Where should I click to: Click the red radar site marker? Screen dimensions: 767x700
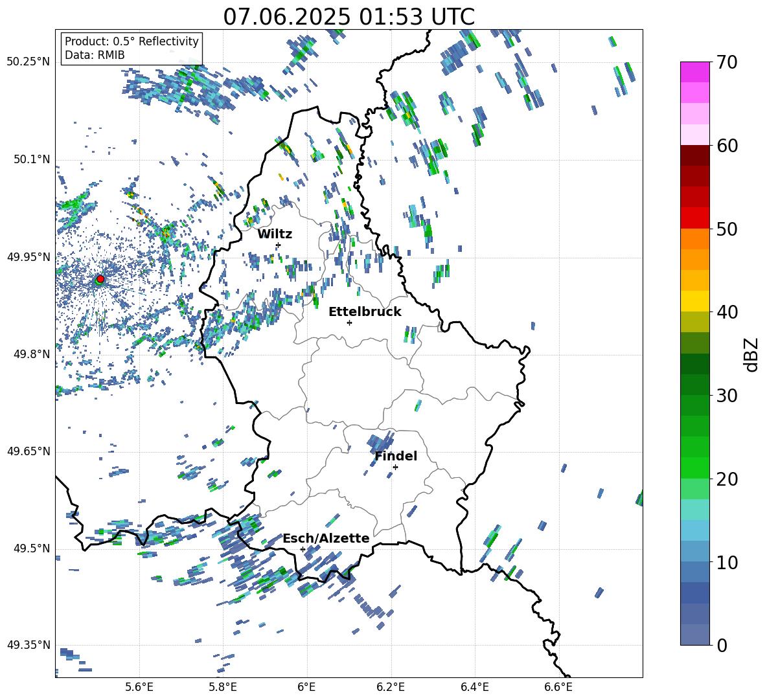(x=100, y=278)
